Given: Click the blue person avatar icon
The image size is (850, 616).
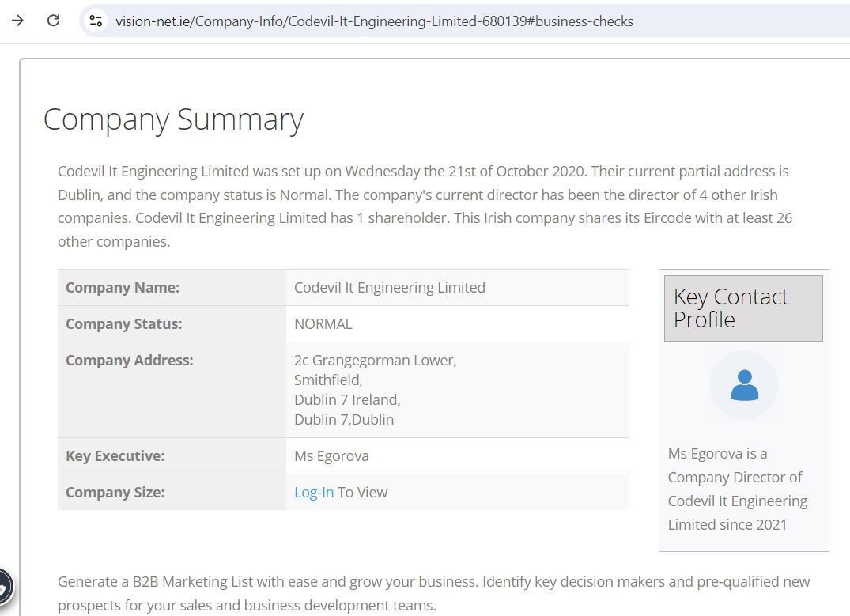Looking at the screenshot, I should point(744,385).
